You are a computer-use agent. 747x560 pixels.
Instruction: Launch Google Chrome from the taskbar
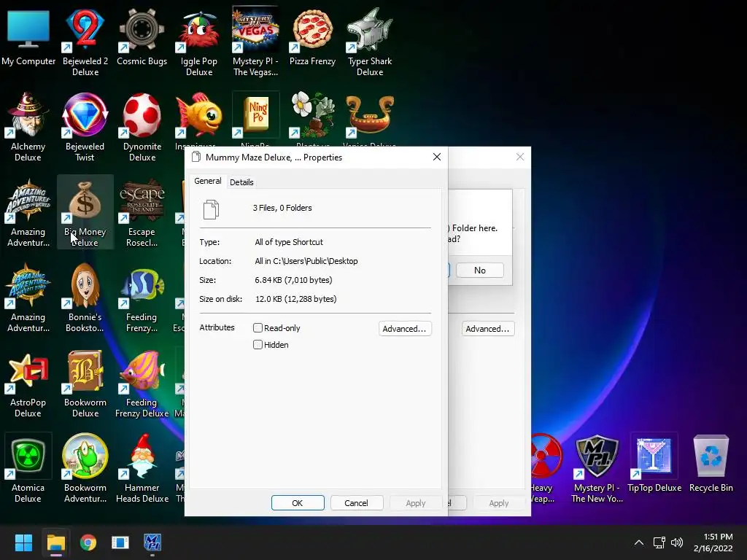88,542
